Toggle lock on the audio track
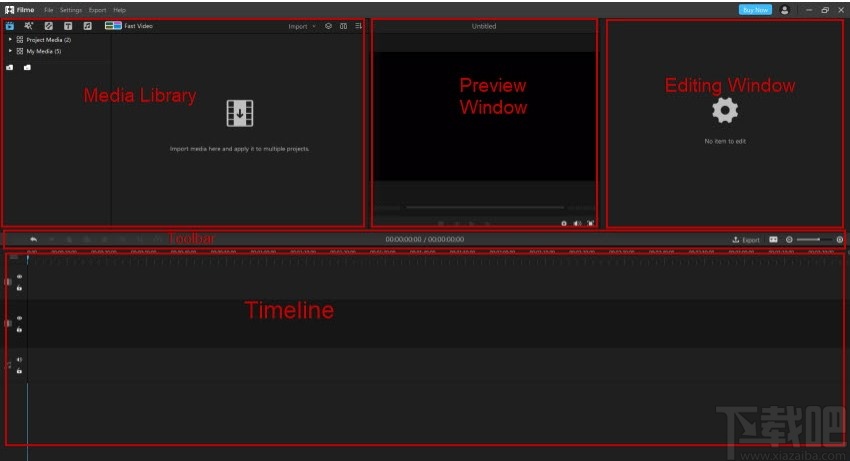 pos(20,371)
